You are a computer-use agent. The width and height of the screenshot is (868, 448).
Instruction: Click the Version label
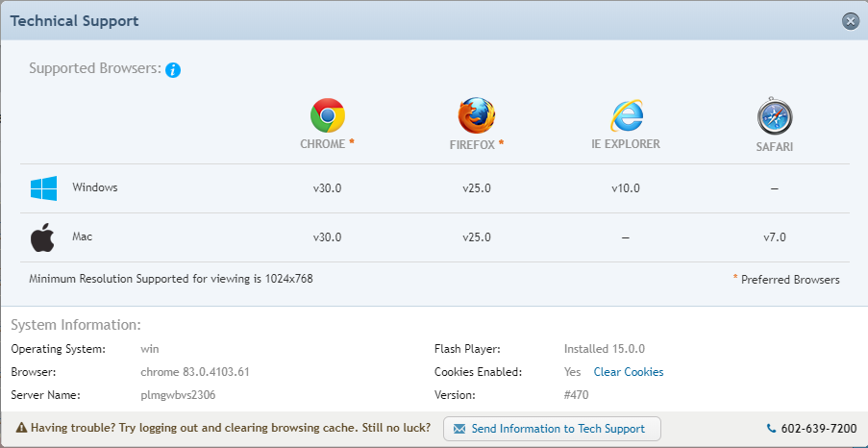tap(455, 395)
